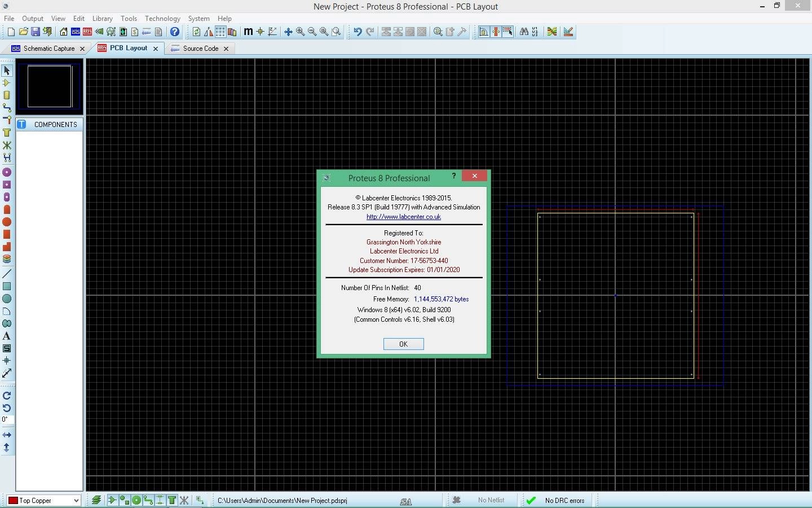Select the DIL pad tool
The image size is (812, 508).
(x=7, y=197)
